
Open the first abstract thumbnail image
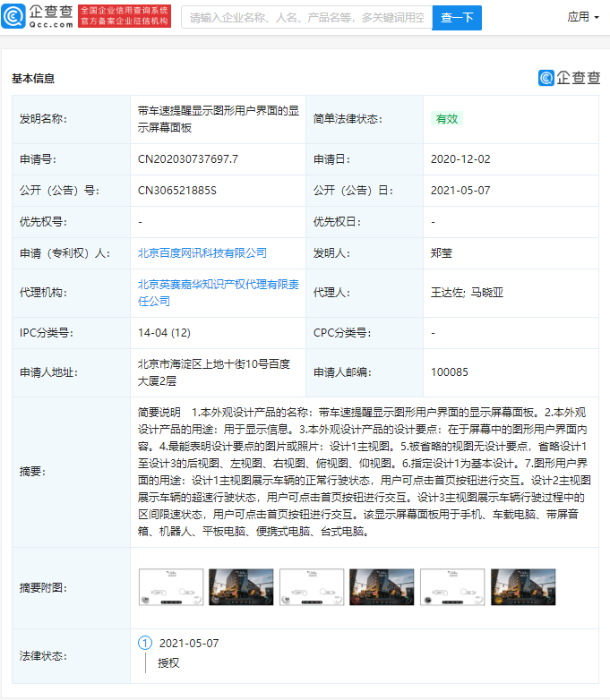[x=171, y=587]
